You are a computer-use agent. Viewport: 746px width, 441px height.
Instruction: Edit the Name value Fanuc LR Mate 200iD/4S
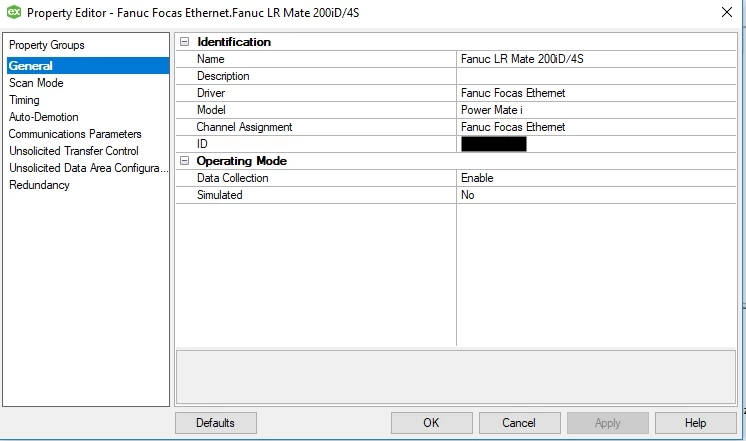click(596, 59)
